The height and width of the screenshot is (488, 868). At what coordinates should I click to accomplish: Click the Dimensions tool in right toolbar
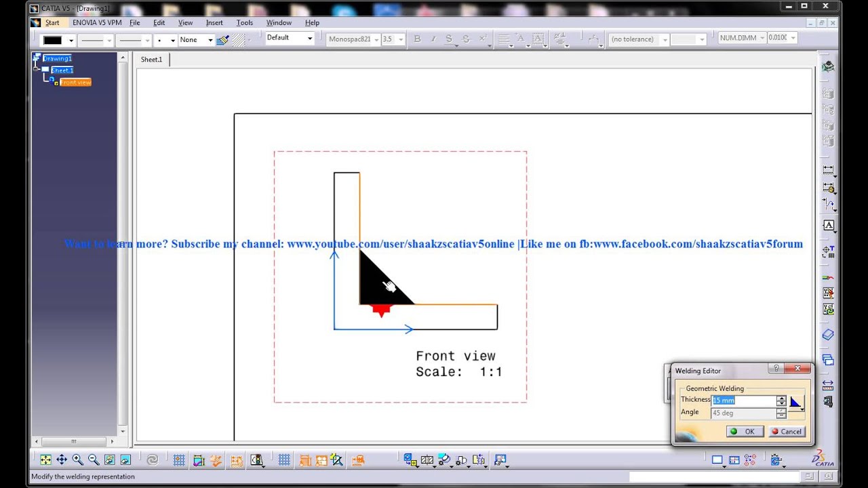click(828, 169)
